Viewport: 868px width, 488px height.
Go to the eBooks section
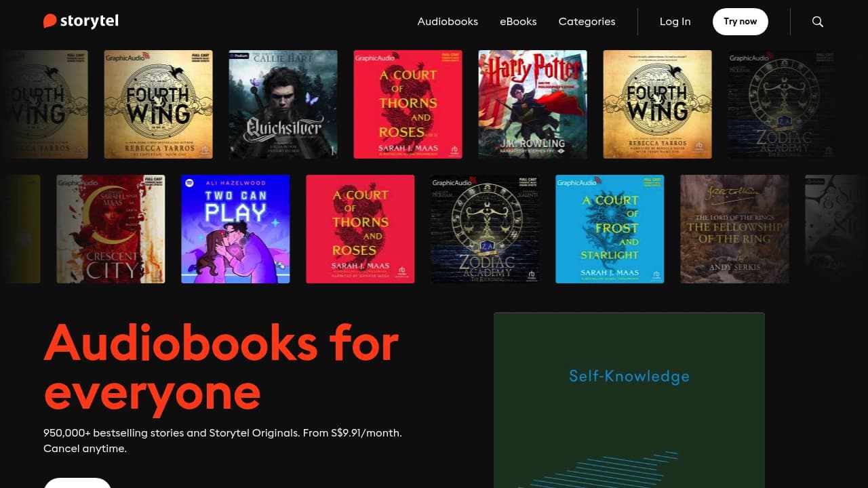518,22
